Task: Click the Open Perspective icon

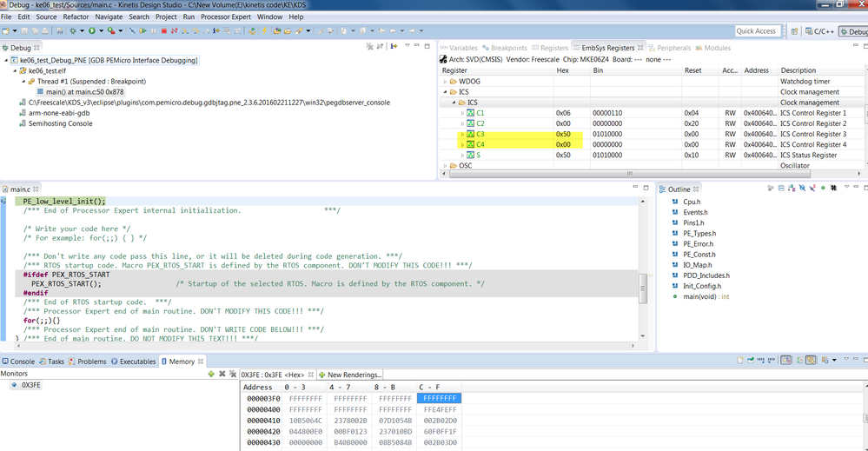Action: [x=796, y=31]
